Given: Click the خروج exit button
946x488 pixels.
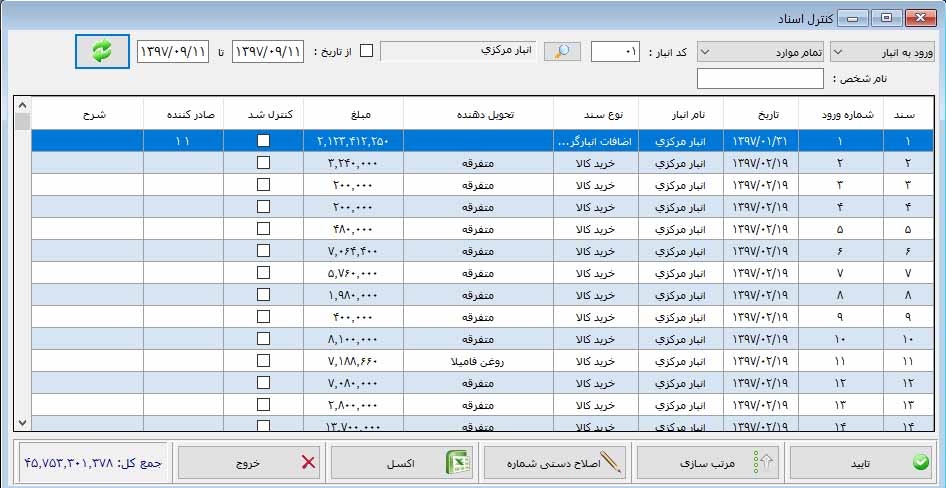Looking at the screenshot, I should coord(249,463).
